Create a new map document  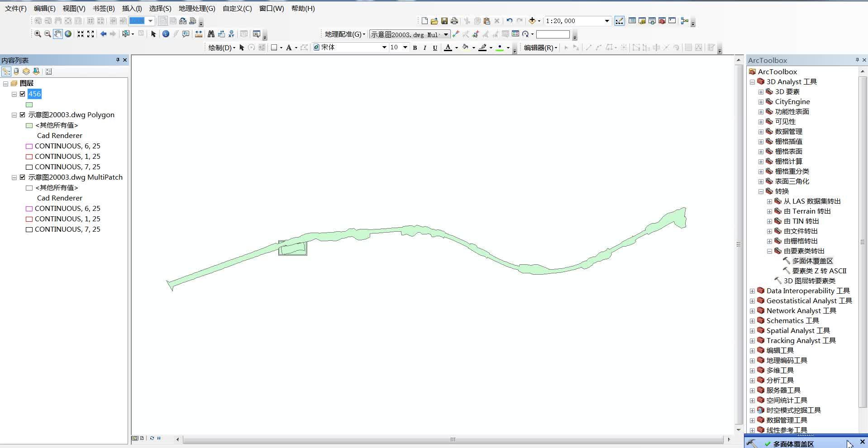click(424, 21)
